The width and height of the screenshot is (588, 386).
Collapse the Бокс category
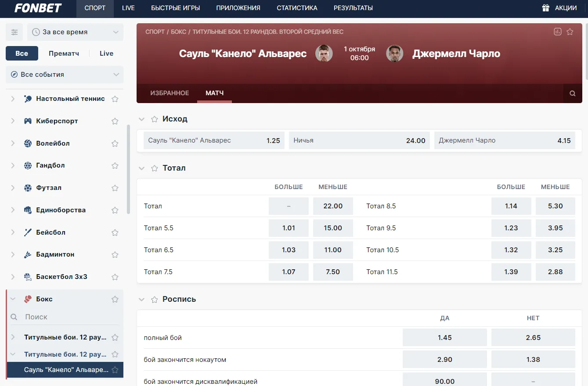tap(13, 299)
